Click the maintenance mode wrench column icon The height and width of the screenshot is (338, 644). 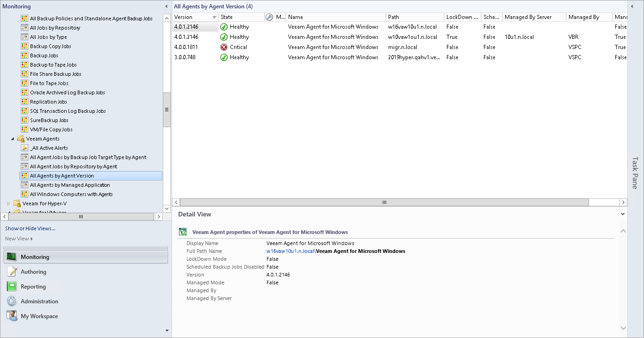click(269, 17)
